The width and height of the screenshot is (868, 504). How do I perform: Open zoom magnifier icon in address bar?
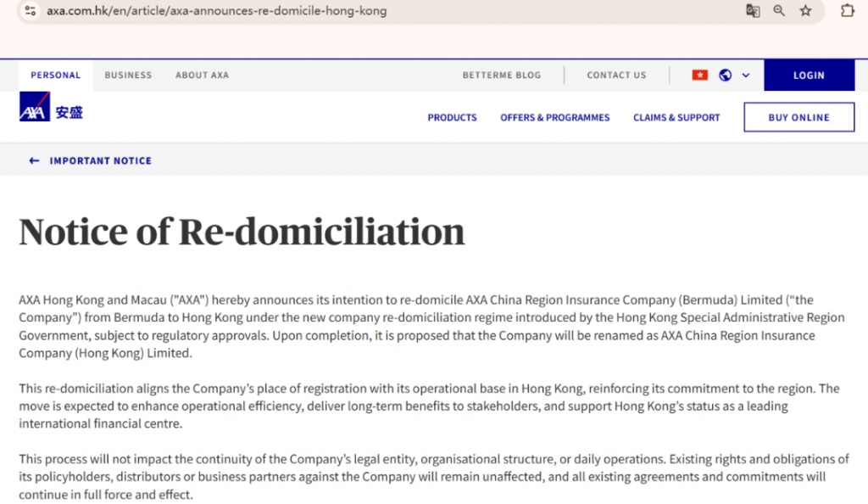click(779, 10)
